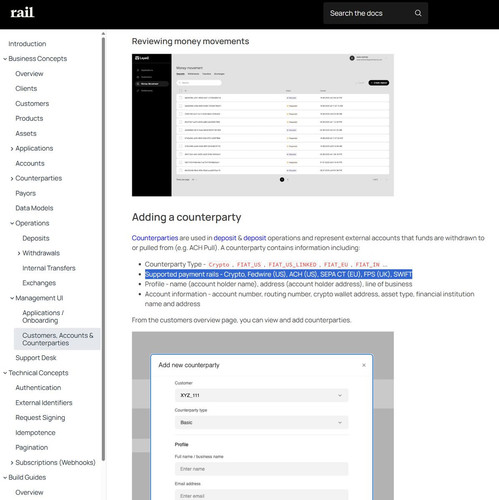The height and width of the screenshot is (500, 499).
Task: Collapse the Business Concepts section
Action: (x=5, y=59)
